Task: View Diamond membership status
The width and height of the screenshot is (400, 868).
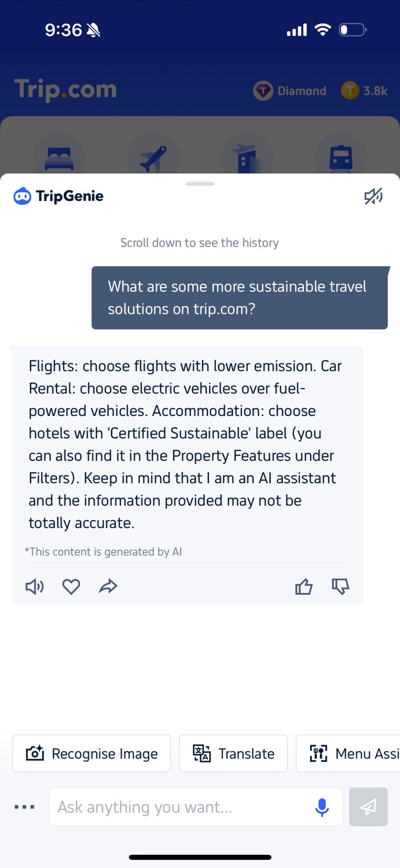Action: point(290,90)
